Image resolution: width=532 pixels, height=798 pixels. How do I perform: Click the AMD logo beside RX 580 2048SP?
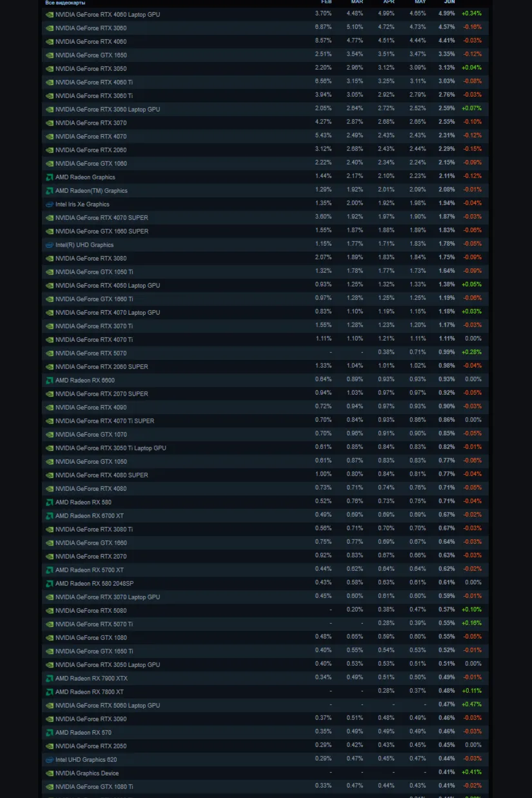click(50, 583)
